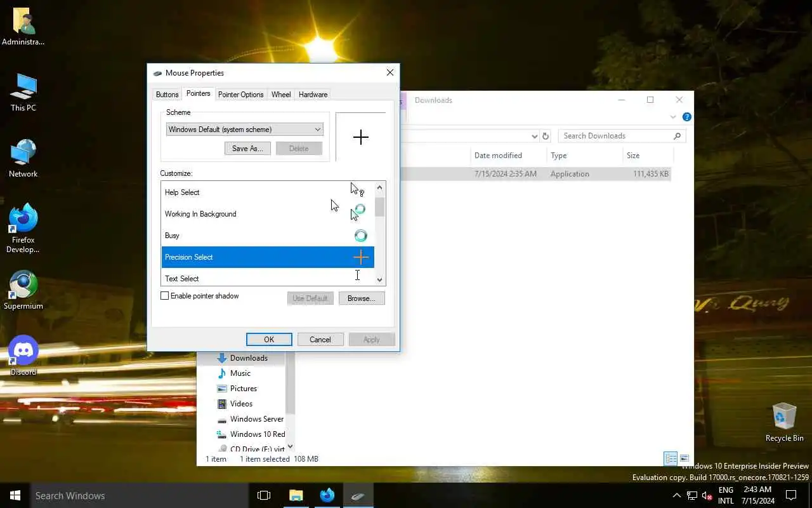Open Recycle Bin desktop icon
The width and height of the screenshot is (812, 508).
(x=784, y=422)
